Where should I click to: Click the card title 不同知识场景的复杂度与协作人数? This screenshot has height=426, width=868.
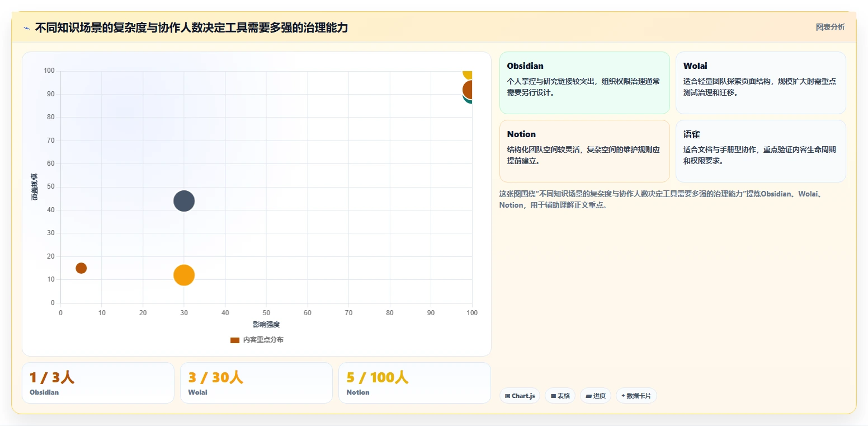[x=191, y=27]
